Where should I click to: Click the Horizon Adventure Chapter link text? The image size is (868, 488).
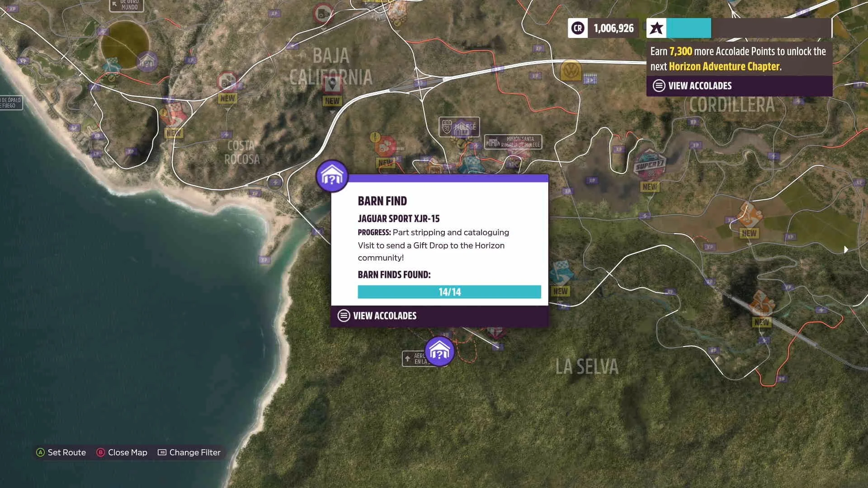tap(725, 66)
